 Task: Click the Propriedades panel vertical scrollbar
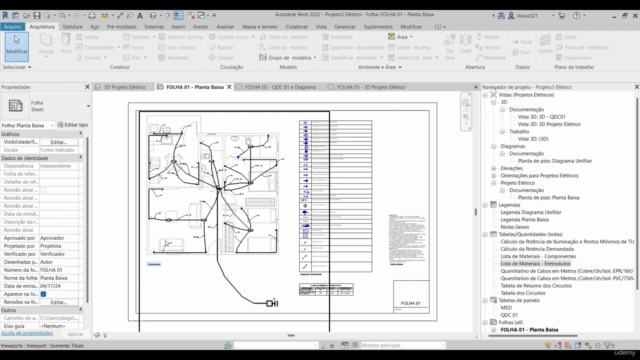87,220
